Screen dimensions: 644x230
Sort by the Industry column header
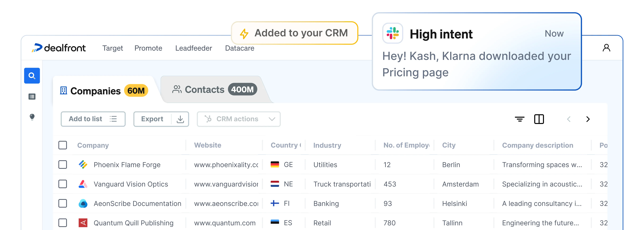pos(327,145)
